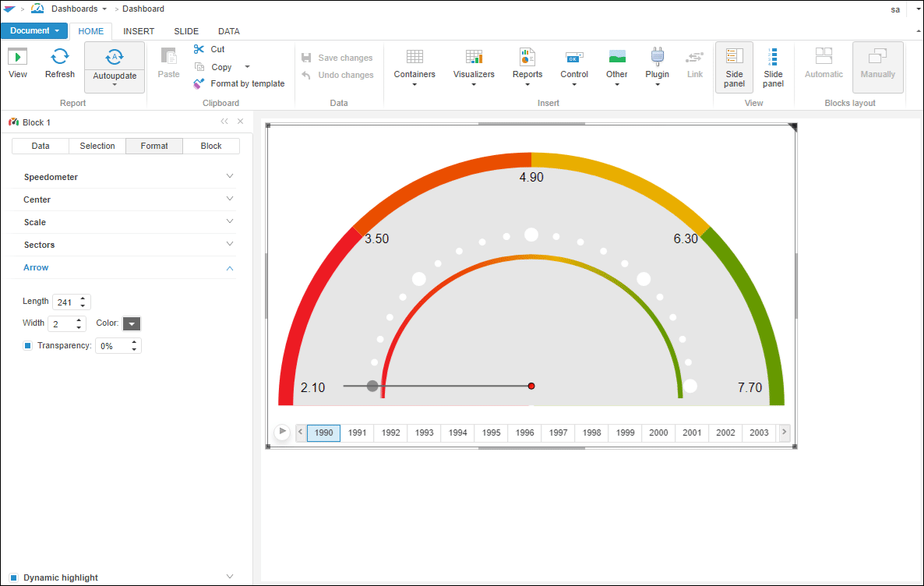Toggle the Dynamic highlight checkbox

click(x=13, y=577)
